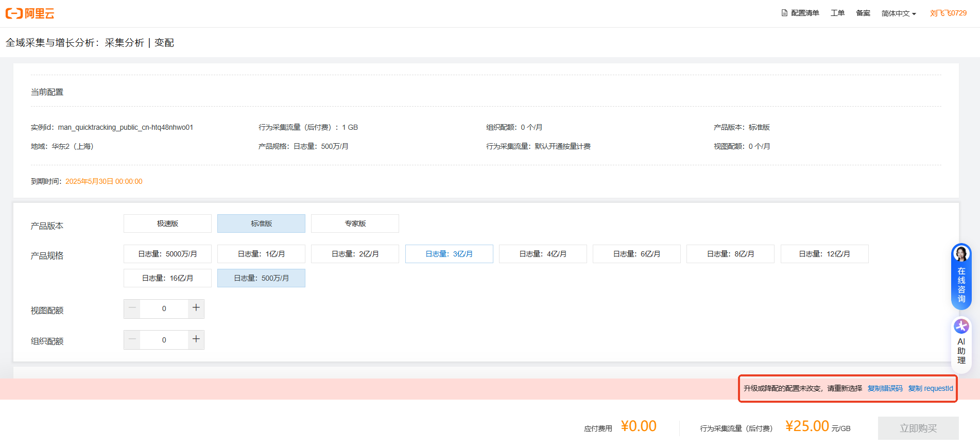
Task: Decrease the 视图配额 value with minus
Action: pos(132,308)
